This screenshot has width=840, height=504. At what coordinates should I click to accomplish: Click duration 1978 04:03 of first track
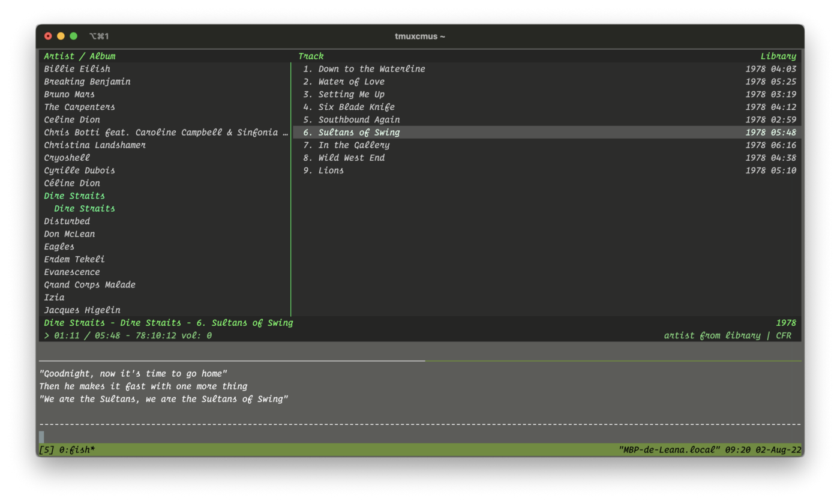[x=771, y=69]
